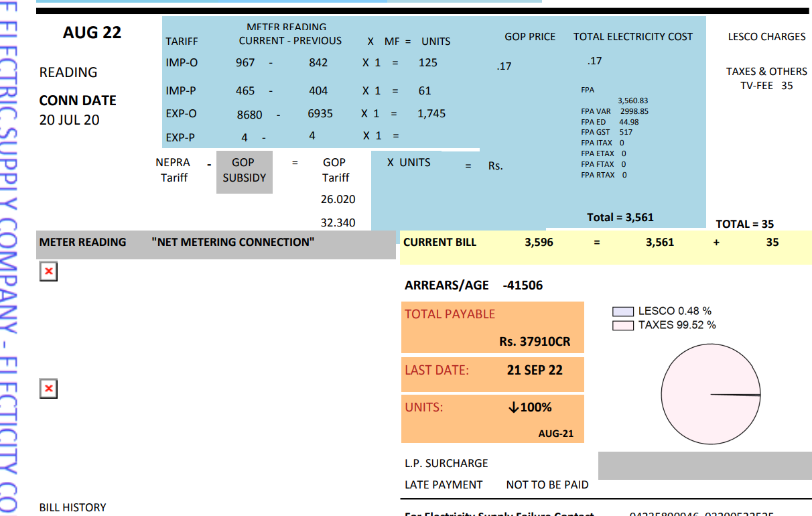This screenshot has height=516, width=812.
Task: Select IMP-O units value '125'
Action: pyautogui.click(x=427, y=62)
